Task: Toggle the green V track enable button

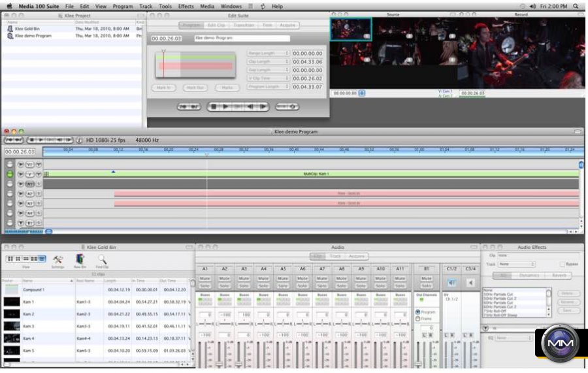Action: point(10,174)
